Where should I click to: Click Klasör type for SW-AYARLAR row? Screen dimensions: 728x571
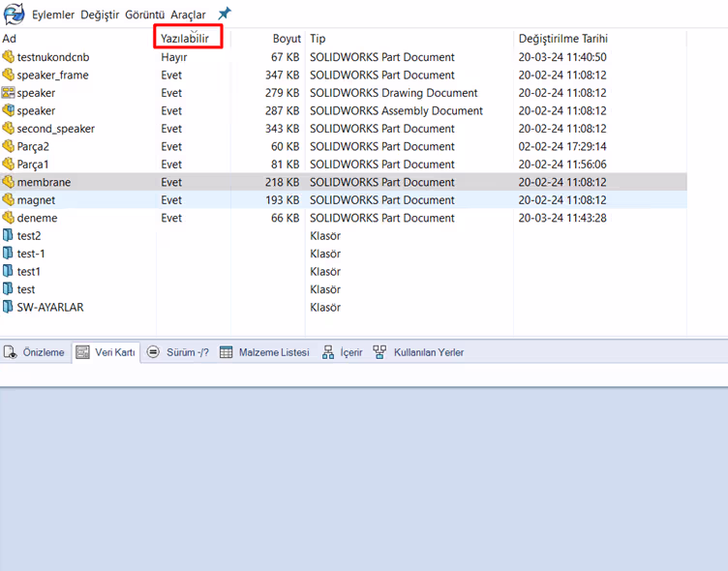coord(325,308)
